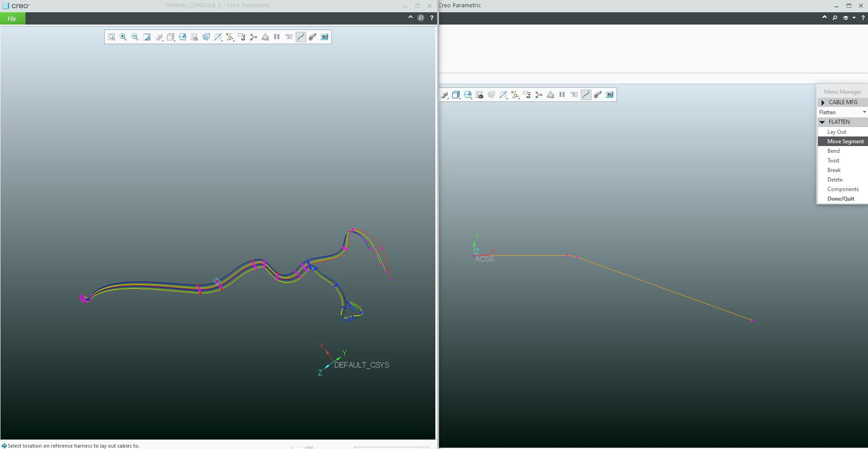The height and width of the screenshot is (449, 868).
Task: Click pause simulation icon in right window toolbar
Action: coord(562,95)
